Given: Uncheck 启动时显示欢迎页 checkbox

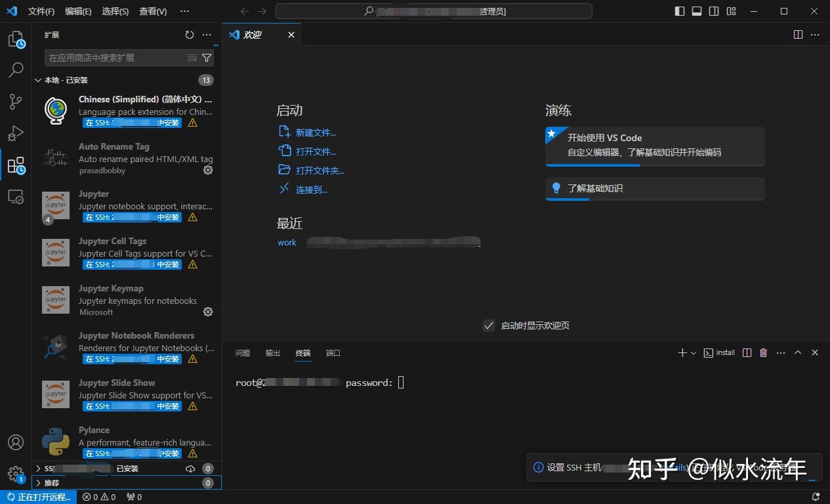Looking at the screenshot, I should (488, 325).
